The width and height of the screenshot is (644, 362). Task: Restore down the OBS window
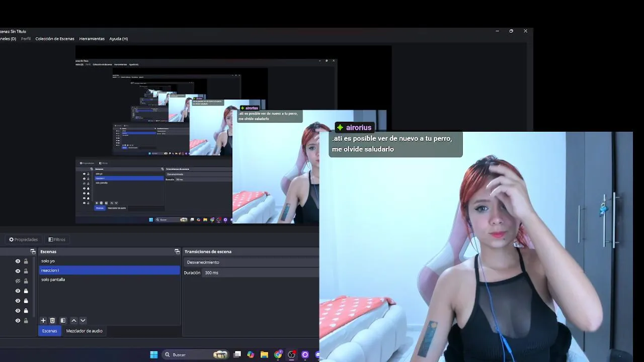click(511, 31)
